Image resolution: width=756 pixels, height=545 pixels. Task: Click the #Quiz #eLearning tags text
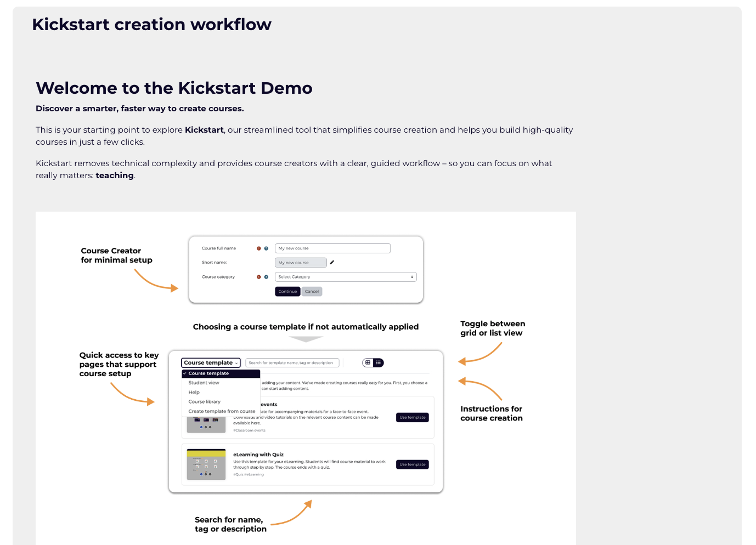coord(249,474)
